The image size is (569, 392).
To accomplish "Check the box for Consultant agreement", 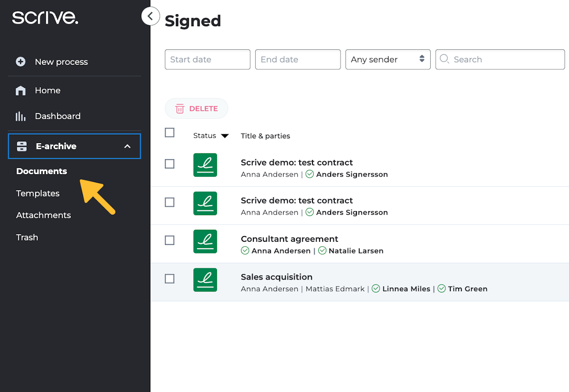I will pyautogui.click(x=169, y=240).
